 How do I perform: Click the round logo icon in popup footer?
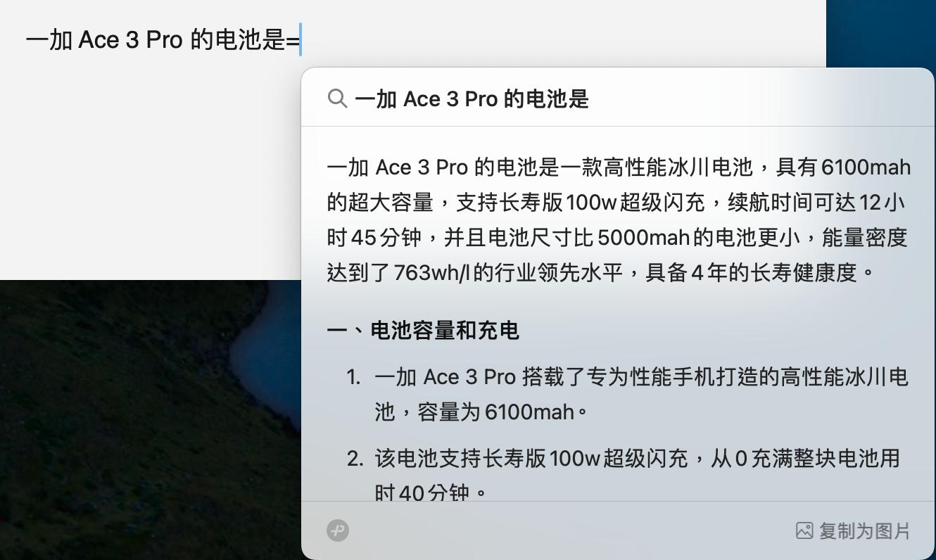click(338, 530)
